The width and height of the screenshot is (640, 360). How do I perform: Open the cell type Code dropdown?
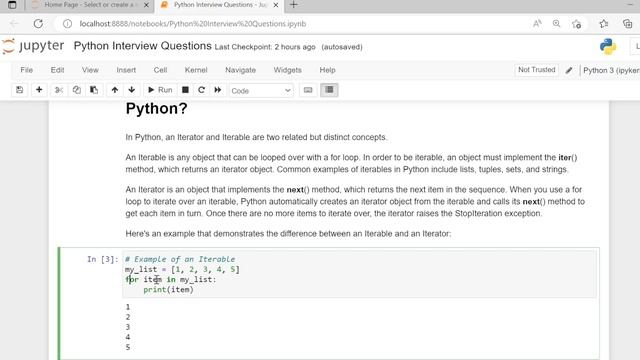click(261, 91)
